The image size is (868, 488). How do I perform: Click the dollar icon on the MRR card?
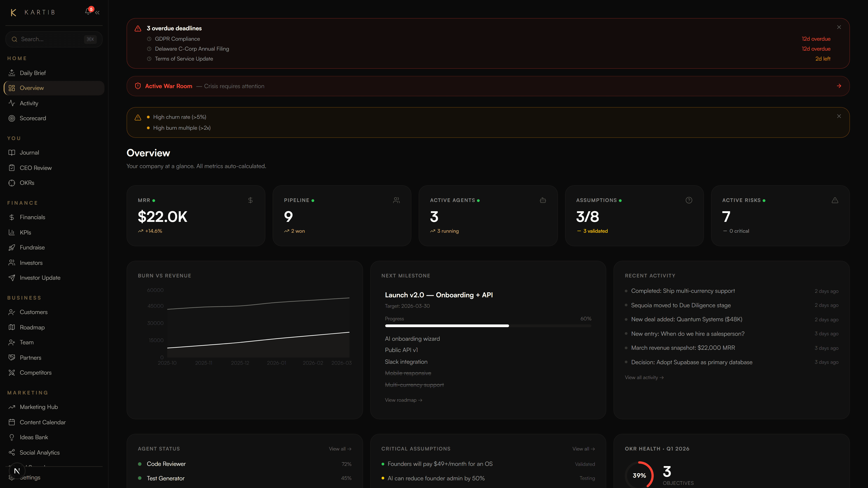pyautogui.click(x=251, y=200)
